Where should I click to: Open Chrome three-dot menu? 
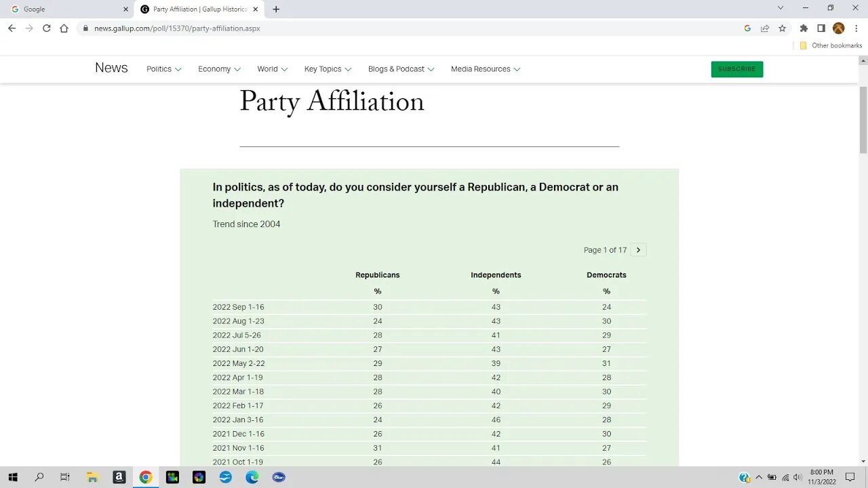[856, 28]
